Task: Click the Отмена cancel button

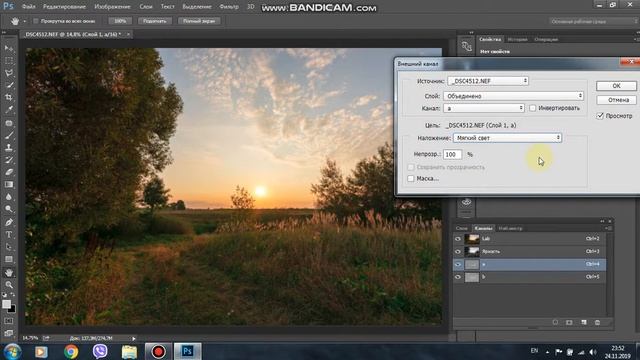Action: pos(616,100)
